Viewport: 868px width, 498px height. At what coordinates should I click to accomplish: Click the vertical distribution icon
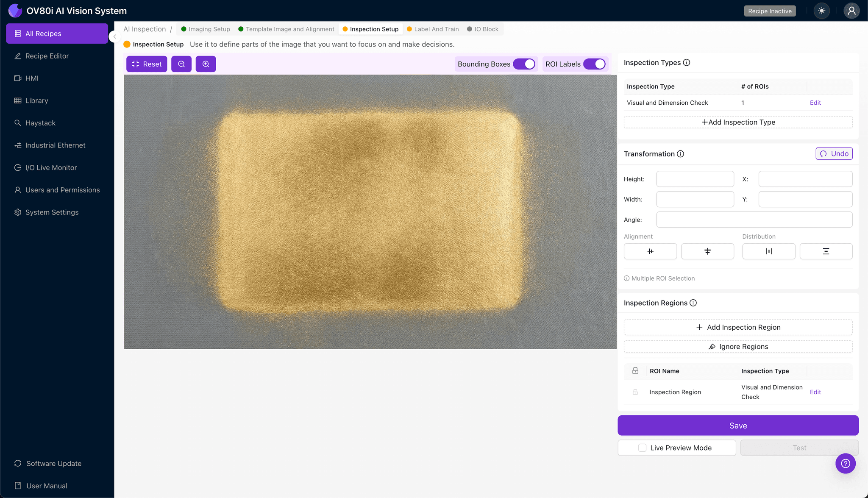tap(826, 251)
